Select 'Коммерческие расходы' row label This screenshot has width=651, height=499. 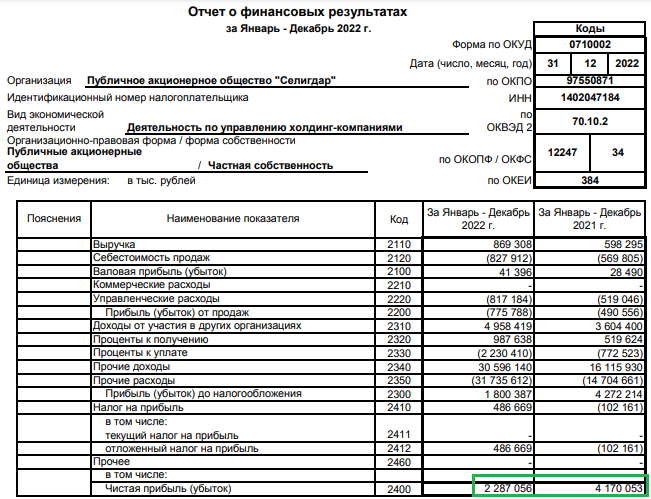click(152, 285)
